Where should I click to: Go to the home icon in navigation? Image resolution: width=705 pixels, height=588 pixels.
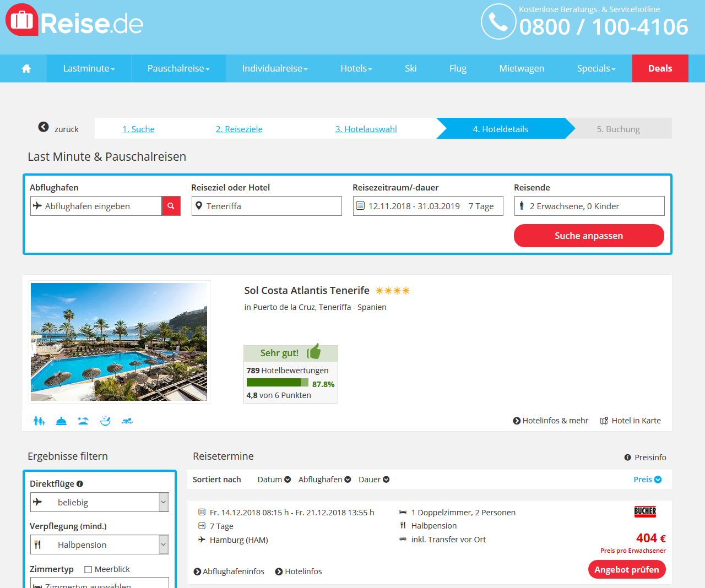click(26, 68)
